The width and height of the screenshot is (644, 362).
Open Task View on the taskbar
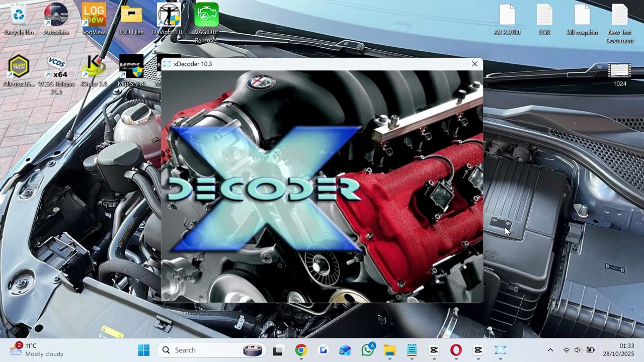(x=278, y=350)
